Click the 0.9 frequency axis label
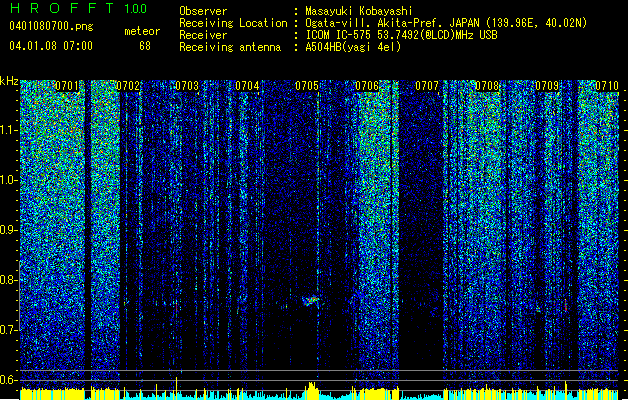The height and width of the screenshot is (400, 629). 9,230
